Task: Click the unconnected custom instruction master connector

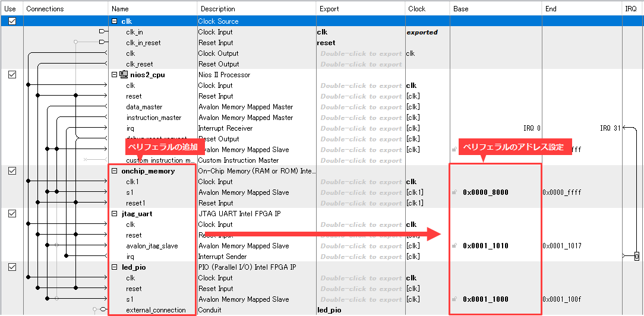Action: [x=88, y=160]
